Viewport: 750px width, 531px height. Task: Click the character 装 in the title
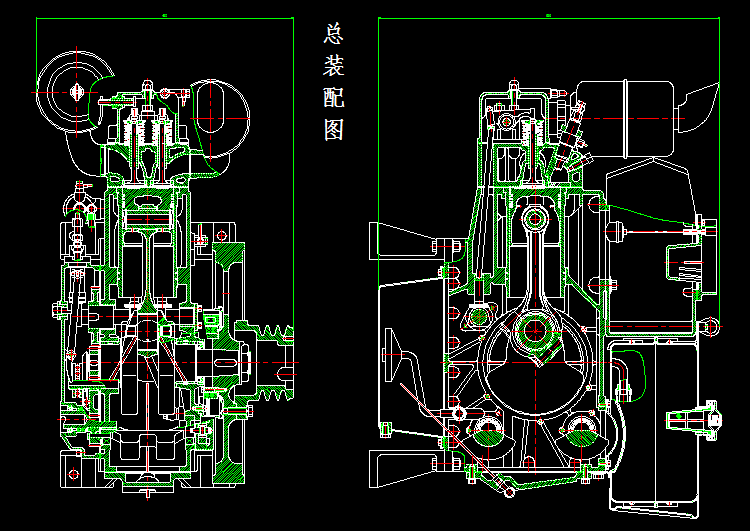click(333, 66)
